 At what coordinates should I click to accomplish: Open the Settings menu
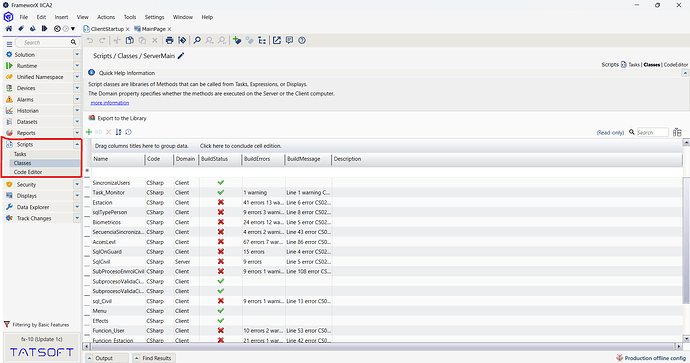(154, 17)
